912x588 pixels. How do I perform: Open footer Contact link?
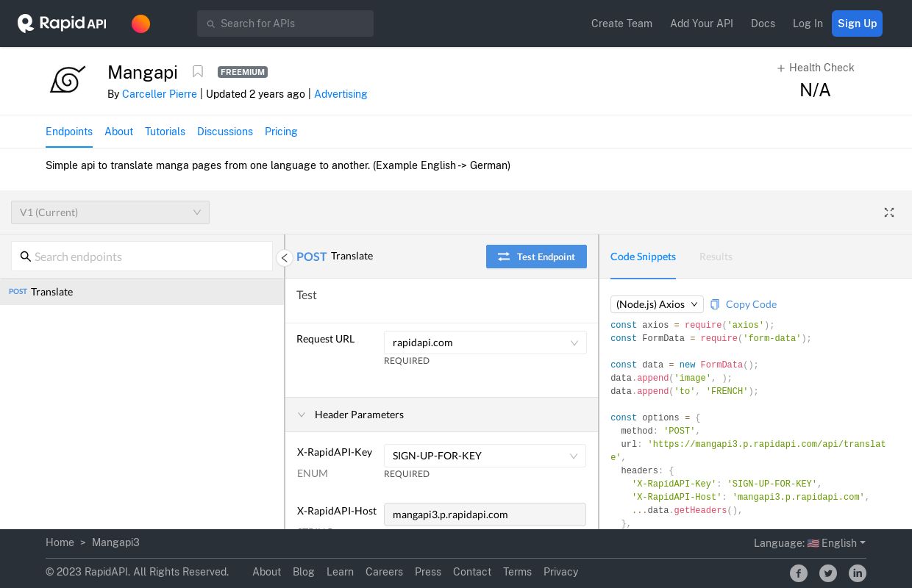click(472, 572)
